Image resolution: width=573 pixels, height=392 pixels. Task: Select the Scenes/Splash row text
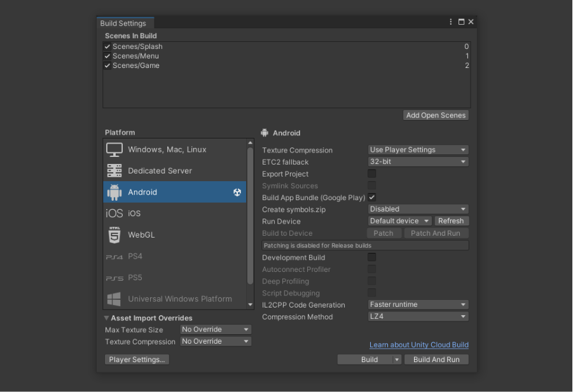[x=137, y=47]
